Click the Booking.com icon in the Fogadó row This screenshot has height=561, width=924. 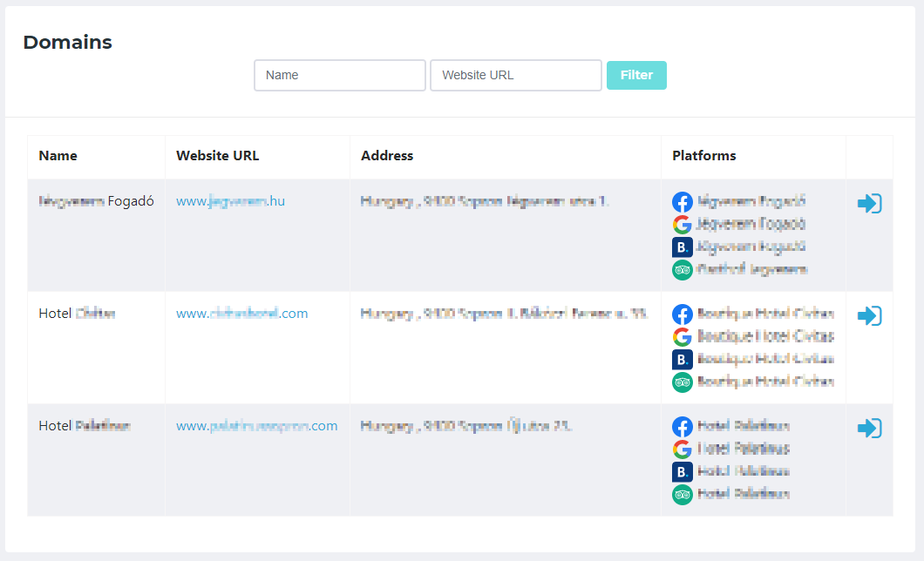coord(682,247)
